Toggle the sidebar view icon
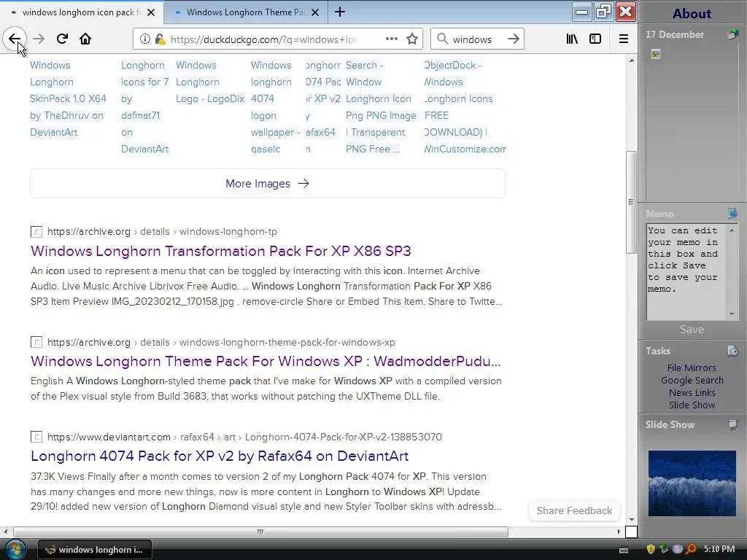 click(595, 39)
